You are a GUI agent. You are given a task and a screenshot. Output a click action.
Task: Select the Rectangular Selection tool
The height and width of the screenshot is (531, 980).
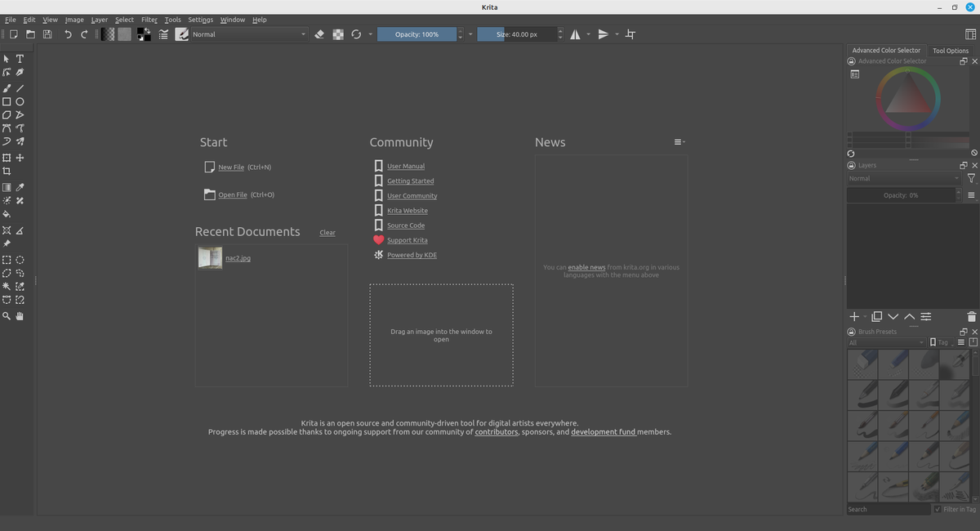tap(7, 260)
